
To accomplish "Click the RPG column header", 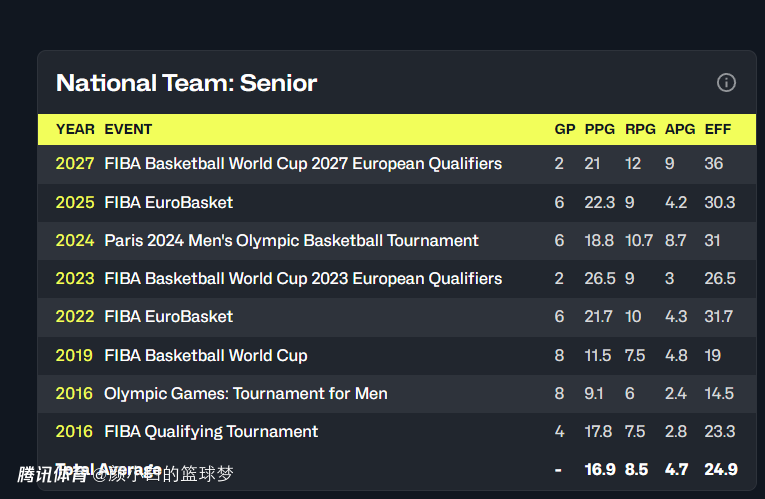I will click(640, 129).
